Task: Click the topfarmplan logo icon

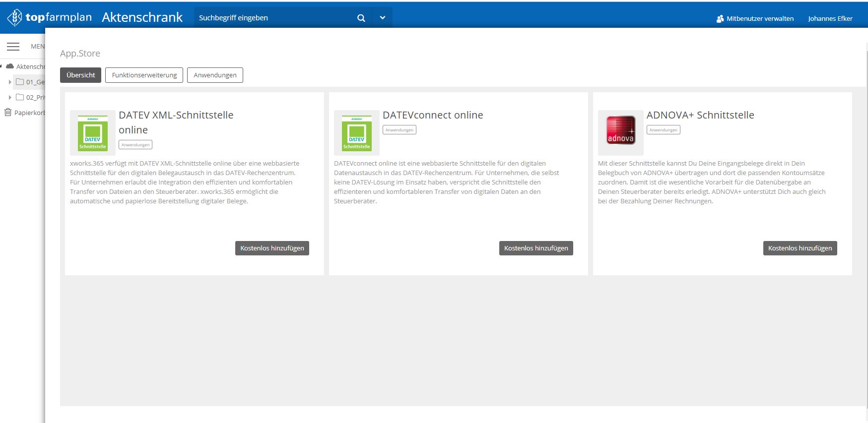Action: pyautogui.click(x=15, y=17)
